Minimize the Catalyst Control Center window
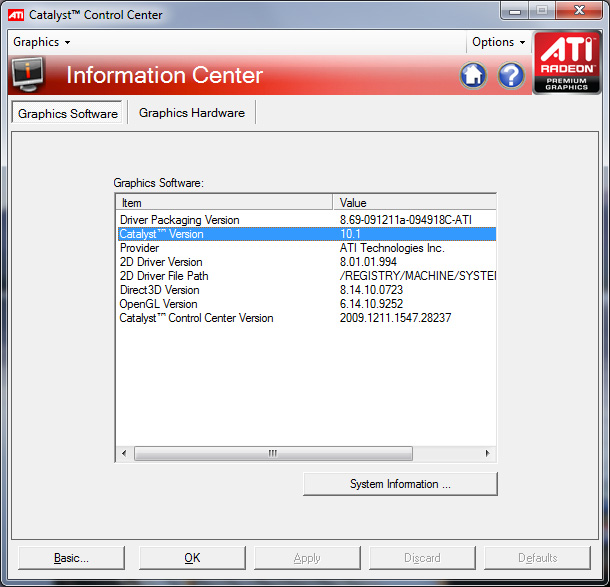This screenshot has width=610, height=587. 515,11
